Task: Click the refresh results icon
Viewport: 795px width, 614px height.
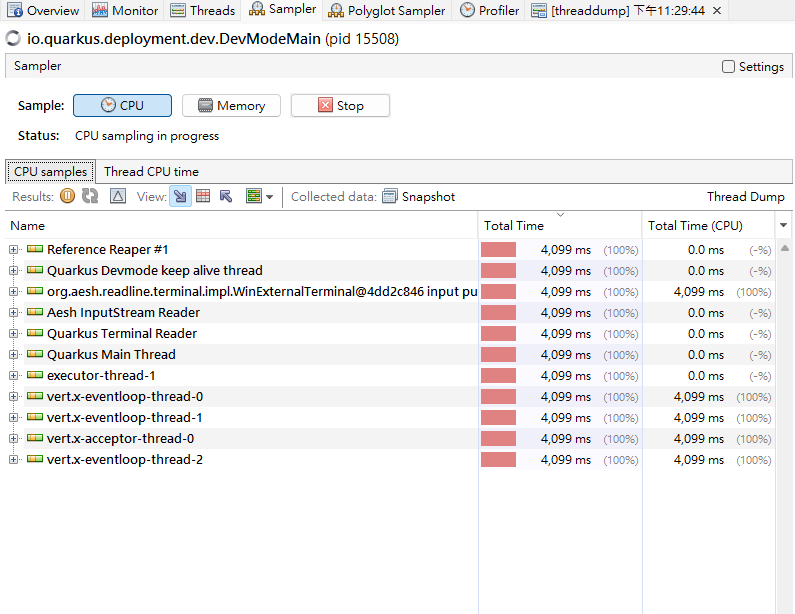Action: (x=90, y=196)
